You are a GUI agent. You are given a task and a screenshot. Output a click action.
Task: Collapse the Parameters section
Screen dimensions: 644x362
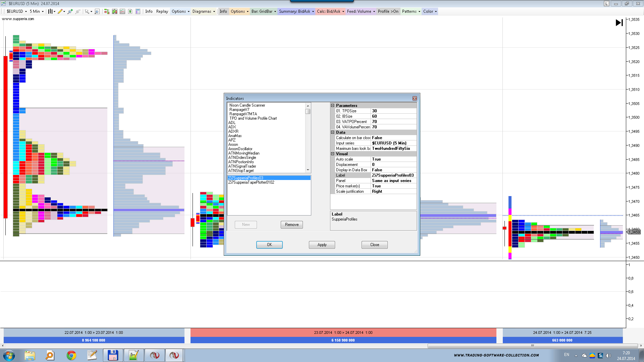pos(333,106)
